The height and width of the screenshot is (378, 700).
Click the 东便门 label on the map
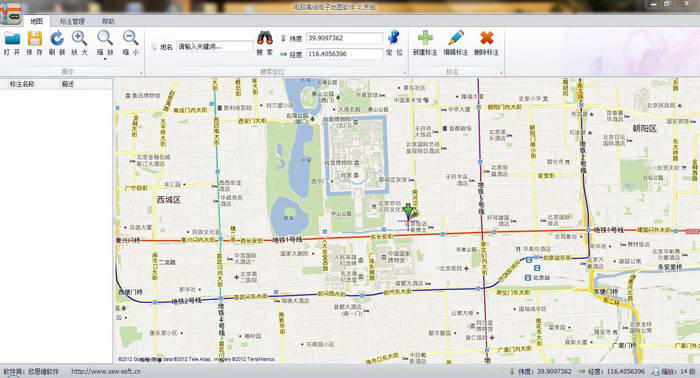[x=605, y=291]
